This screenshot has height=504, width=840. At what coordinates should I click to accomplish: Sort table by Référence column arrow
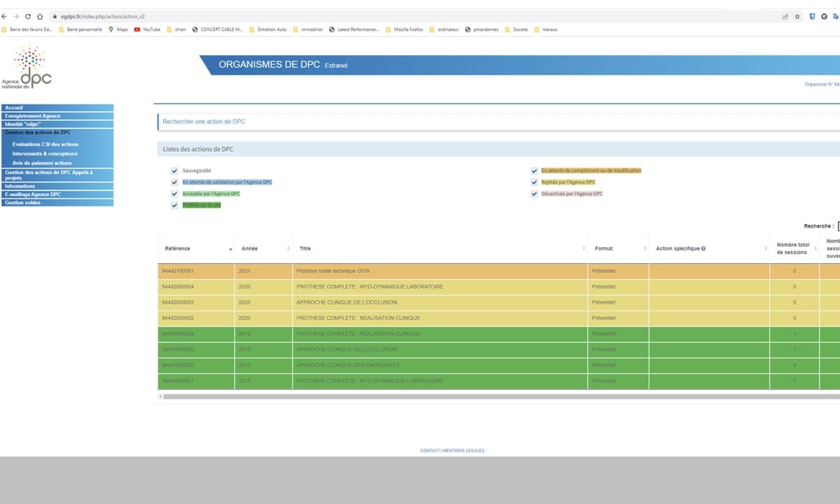[x=230, y=249]
